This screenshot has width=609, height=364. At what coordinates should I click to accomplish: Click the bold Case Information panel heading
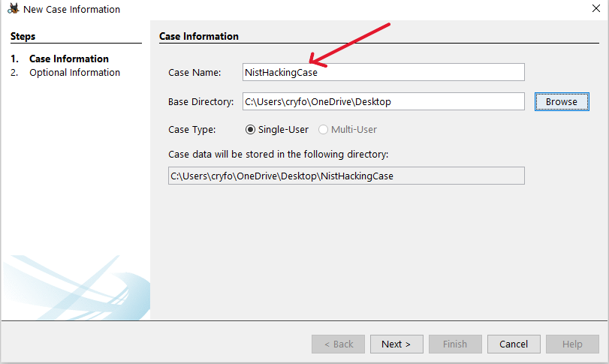click(199, 36)
